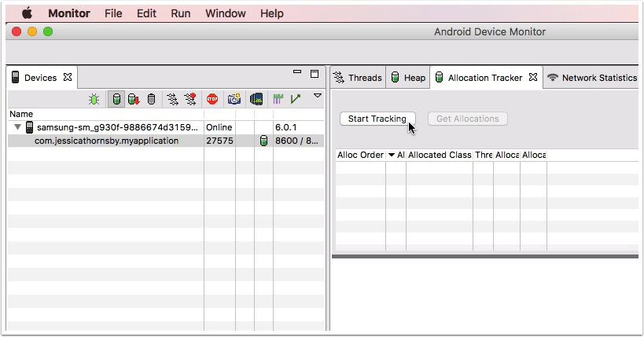644x337 pixels.
Task: Click the Start OpenGL Trace arrow icon
Action: click(x=296, y=99)
